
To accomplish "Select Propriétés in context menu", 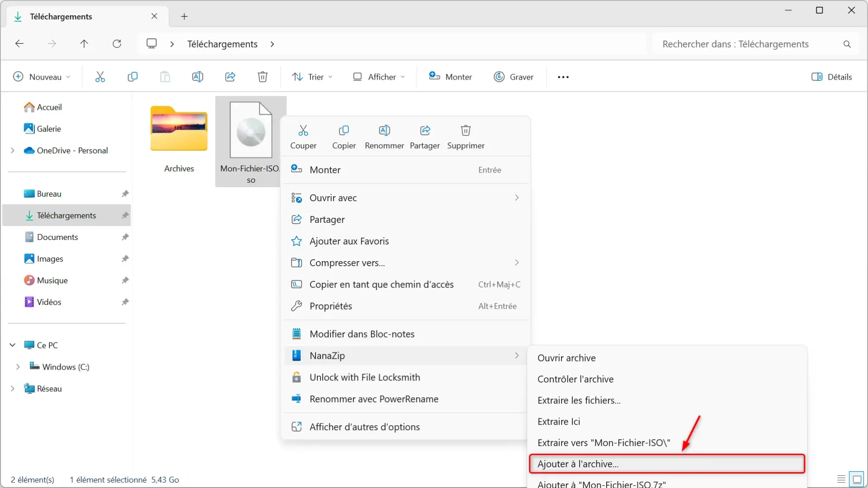I will [406, 306].
